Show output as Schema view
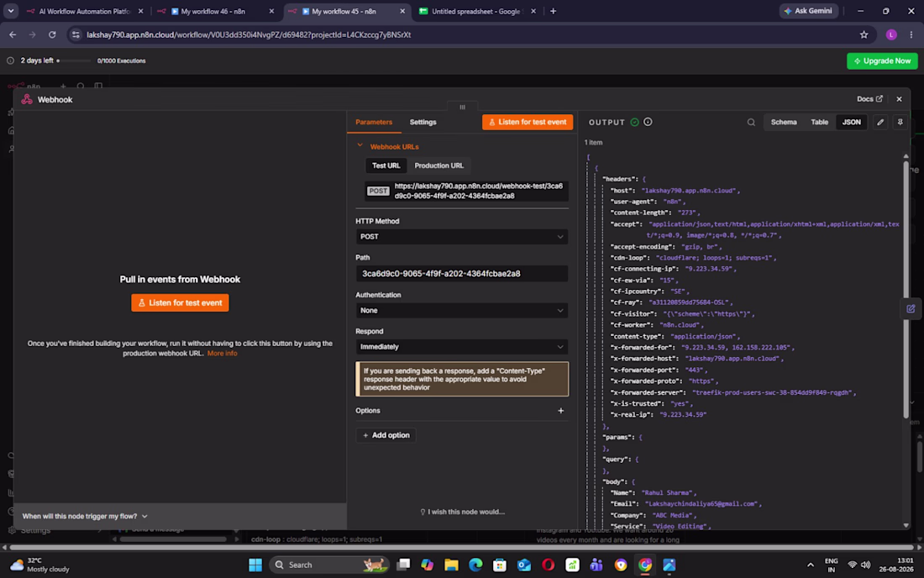Screen dimensions: 924x578 783,122
